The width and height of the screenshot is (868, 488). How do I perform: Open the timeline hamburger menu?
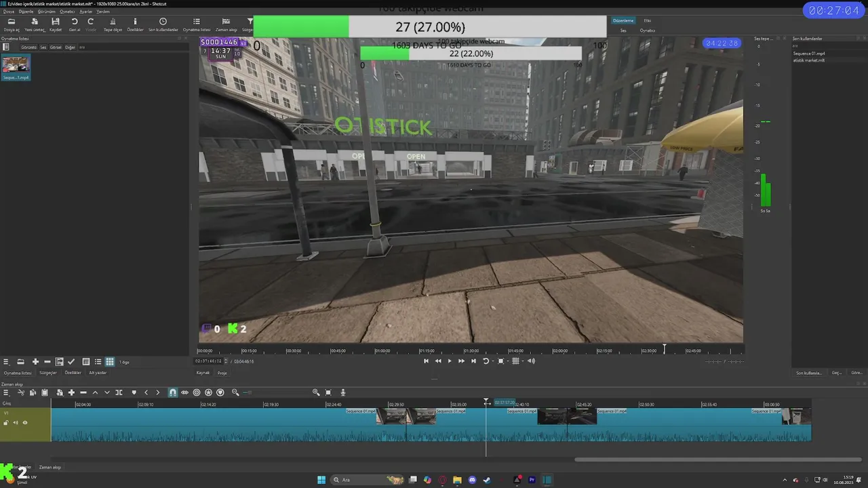(x=6, y=392)
